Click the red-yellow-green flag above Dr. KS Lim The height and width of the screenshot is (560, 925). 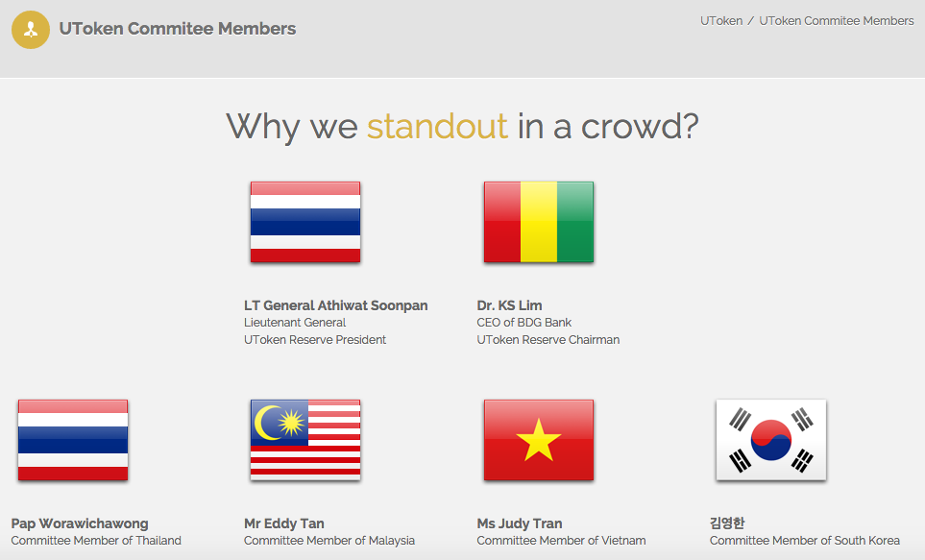(538, 222)
